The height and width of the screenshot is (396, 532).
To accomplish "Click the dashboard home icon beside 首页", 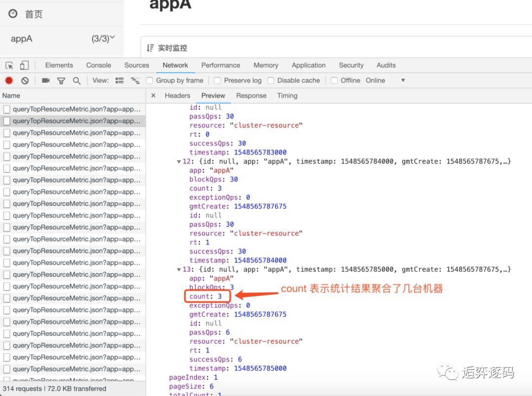I will [x=13, y=14].
